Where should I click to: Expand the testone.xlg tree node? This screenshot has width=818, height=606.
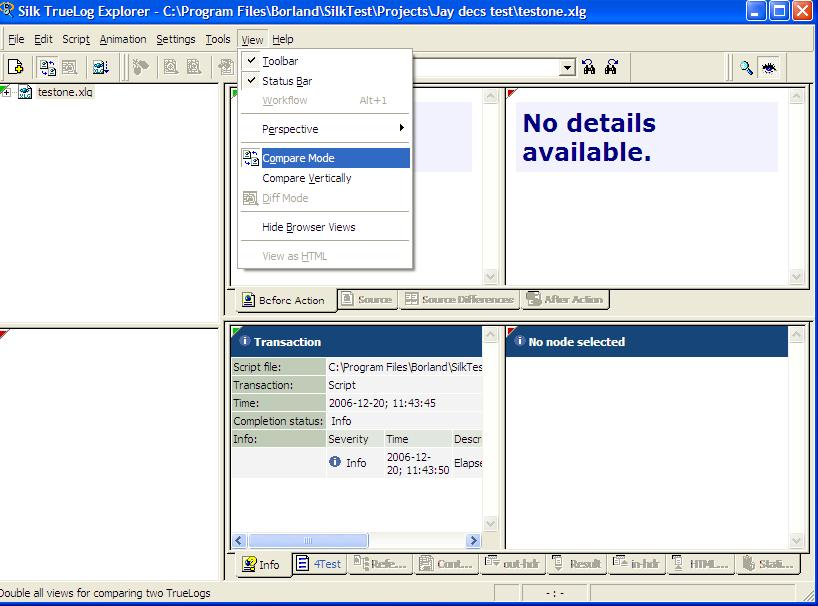point(6,92)
